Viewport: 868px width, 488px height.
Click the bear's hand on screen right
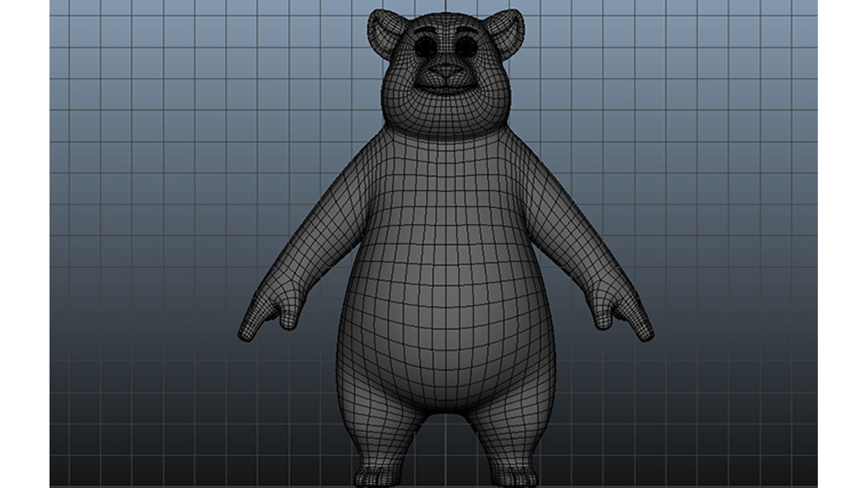[x=620, y=312]
